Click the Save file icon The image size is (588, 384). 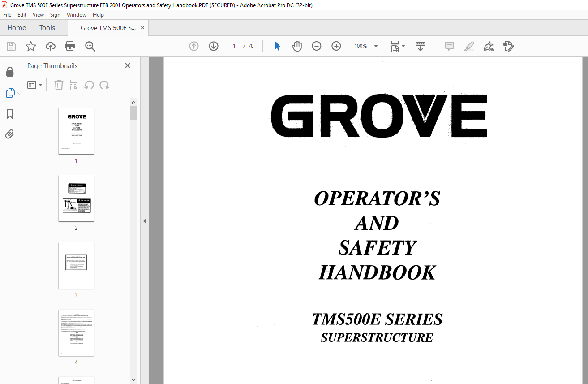11,46
